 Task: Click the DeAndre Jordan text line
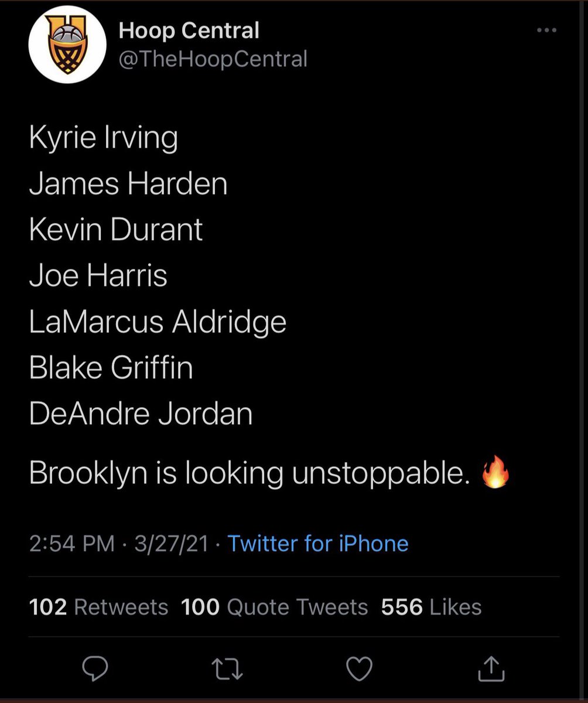pos(141,414)
